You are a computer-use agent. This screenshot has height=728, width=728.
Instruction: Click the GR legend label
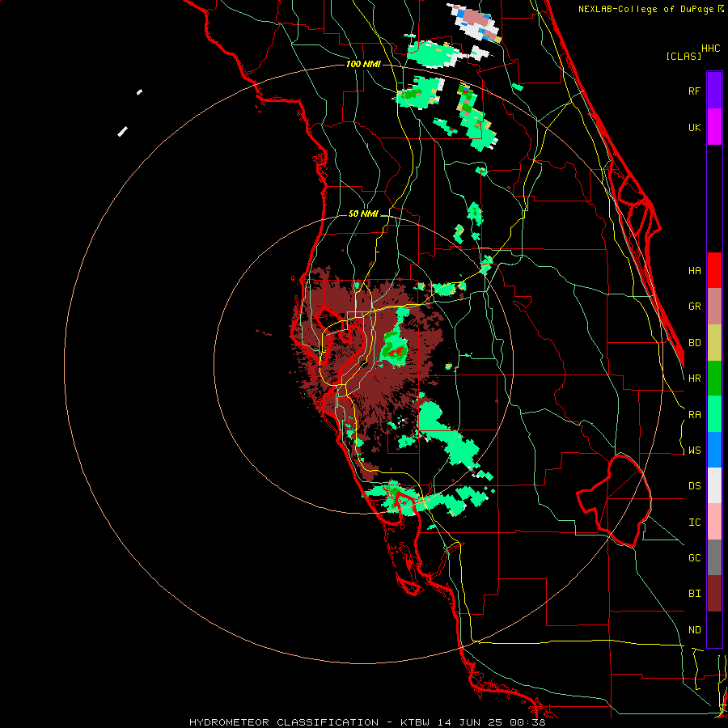pyautogui.click(x=694, y=307)
